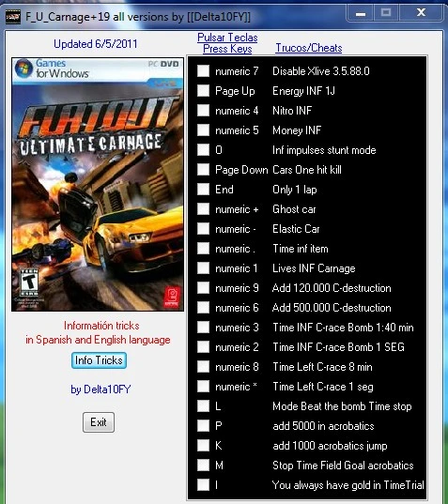Click the Nitro INF cheat label
The image size is (448, 504).
click(292, 111)
